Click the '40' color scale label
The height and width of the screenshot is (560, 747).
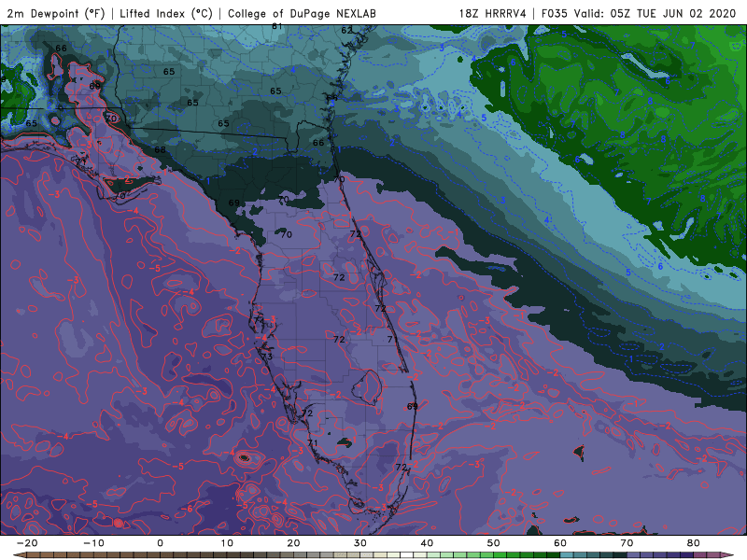(x=427, y=543)
